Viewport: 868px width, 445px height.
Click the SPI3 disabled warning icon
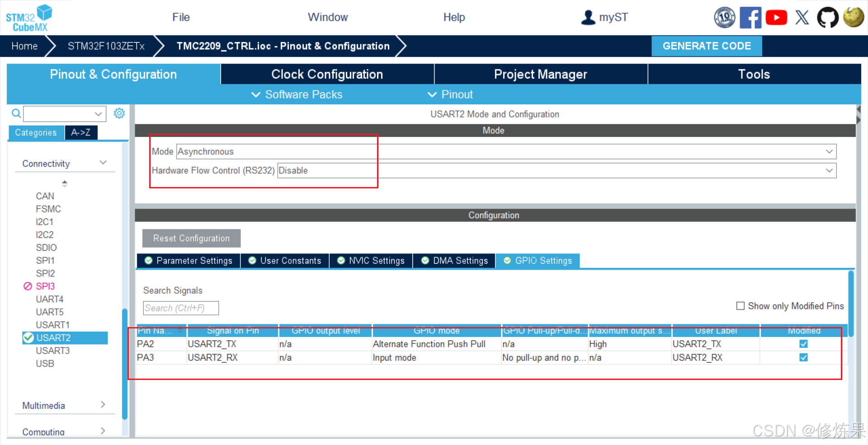click(x=28, y=286)
